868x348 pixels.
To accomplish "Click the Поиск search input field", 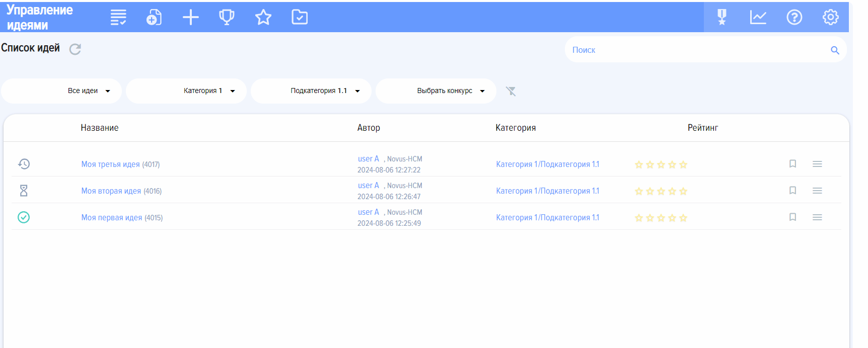I will 697,50.
